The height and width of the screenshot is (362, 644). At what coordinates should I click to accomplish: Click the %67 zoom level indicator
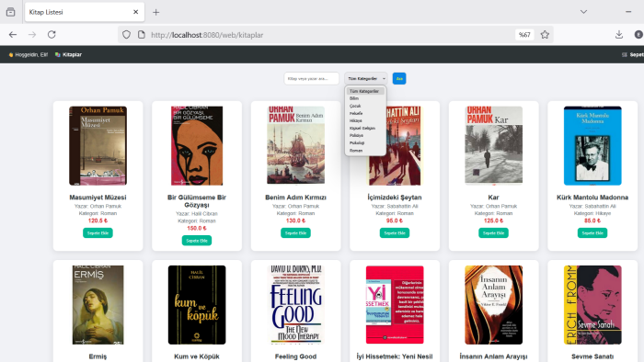[x=524, y=35]
